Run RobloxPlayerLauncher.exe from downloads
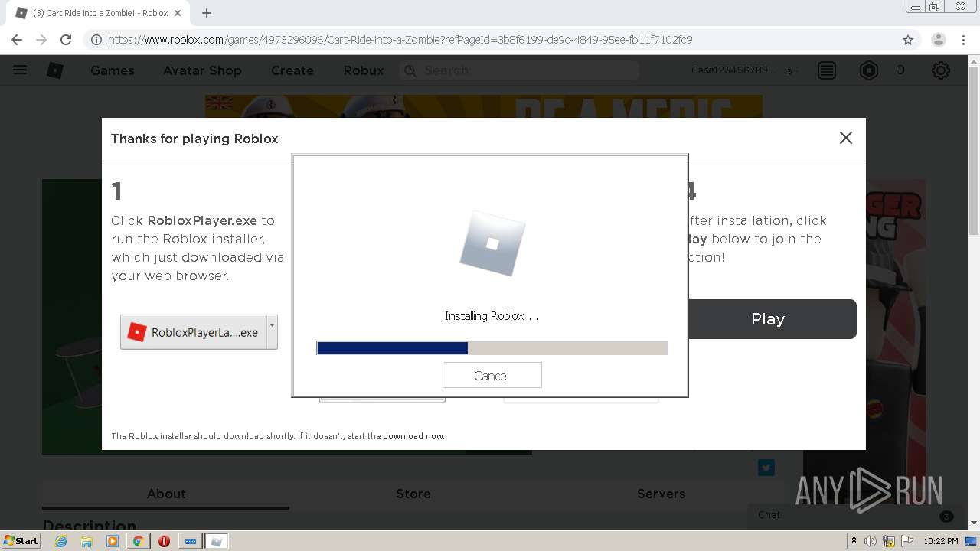980x551 pixels. tap(194, 332)
